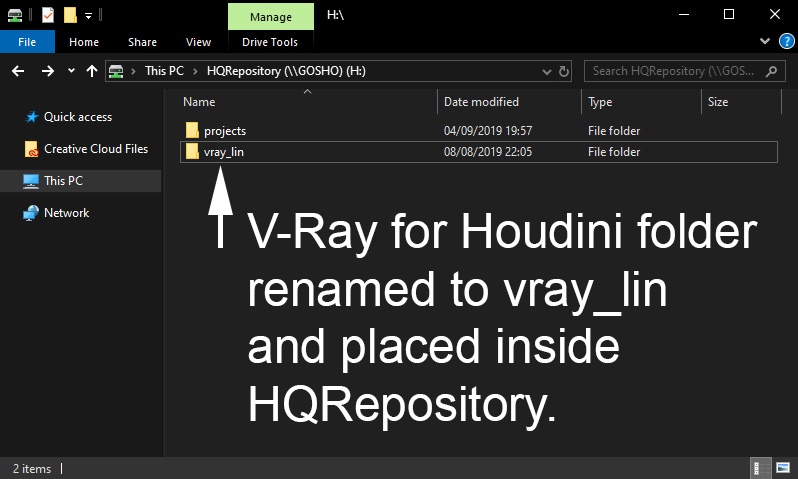Click the Properties quick access icon
This screenshot has height=479, width=798.
coord(48,15)
